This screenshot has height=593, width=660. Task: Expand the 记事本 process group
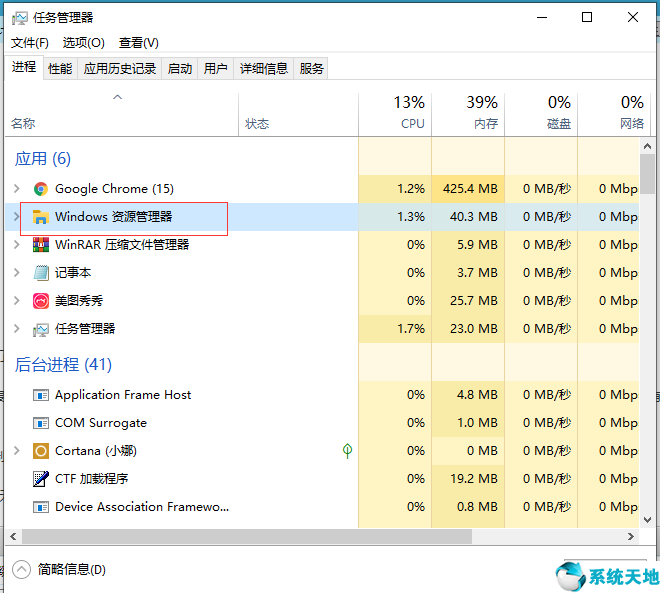16,273
